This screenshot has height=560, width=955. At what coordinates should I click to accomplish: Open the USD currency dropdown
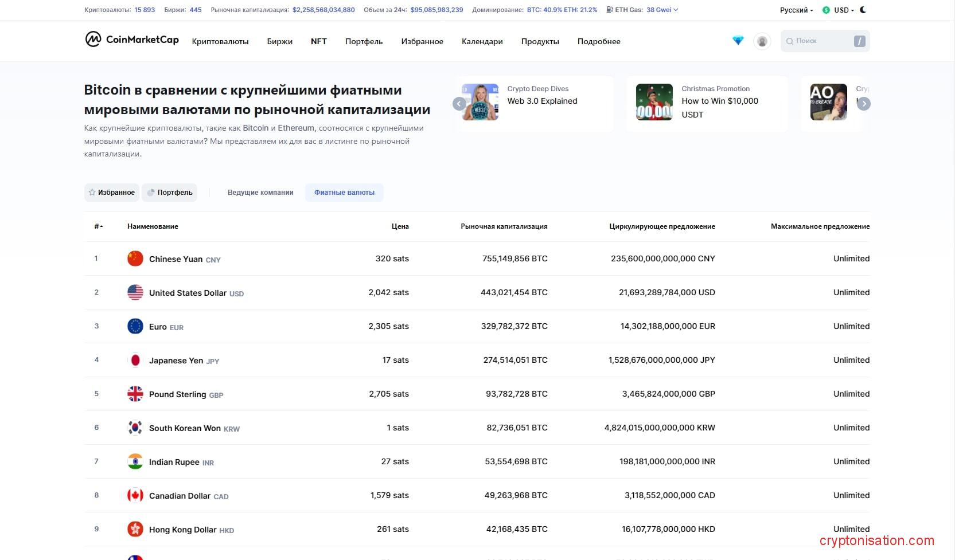coord(838,10)
